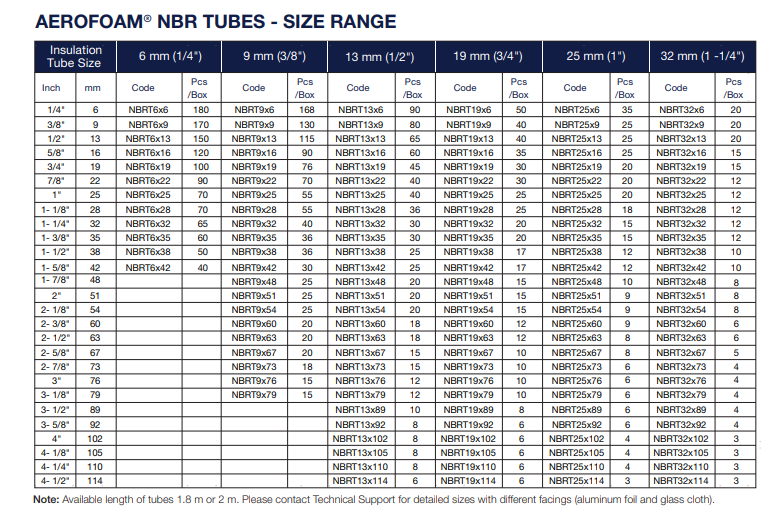Click code cell NBRT9x79
783x506 pixels.
tap(254, 395)
